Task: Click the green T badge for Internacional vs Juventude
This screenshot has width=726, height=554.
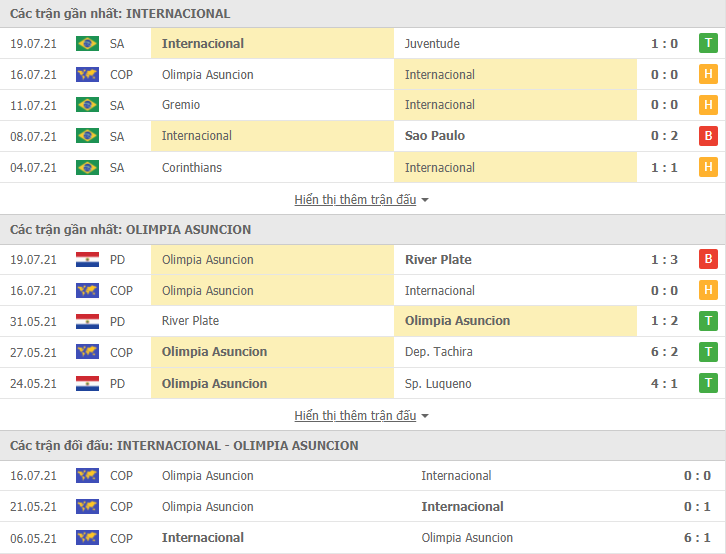Action: click(x=708, y=43)
